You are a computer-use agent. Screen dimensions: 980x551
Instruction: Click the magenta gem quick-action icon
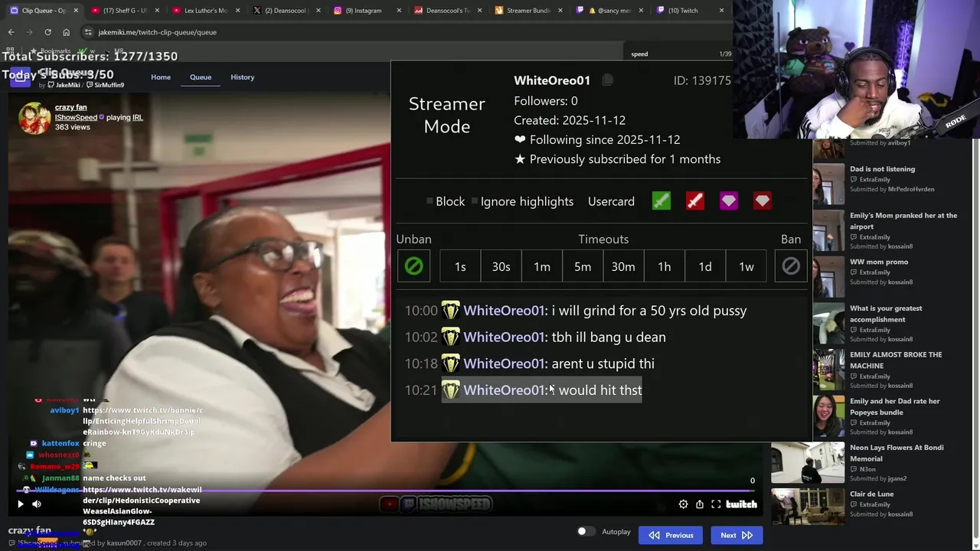[x=728, y=201]
